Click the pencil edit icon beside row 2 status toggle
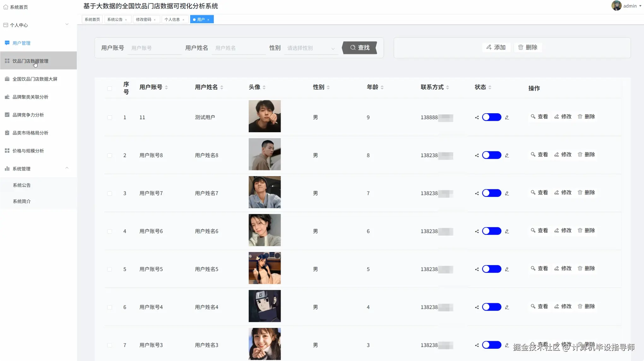This screenshot has width=644, height=361. coord(507,155)
